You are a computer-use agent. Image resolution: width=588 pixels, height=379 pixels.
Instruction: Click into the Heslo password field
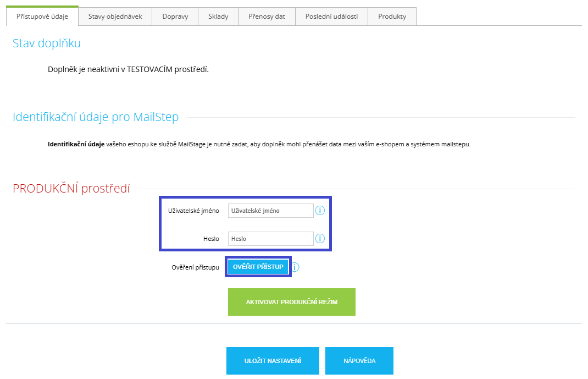click(270, 239)
